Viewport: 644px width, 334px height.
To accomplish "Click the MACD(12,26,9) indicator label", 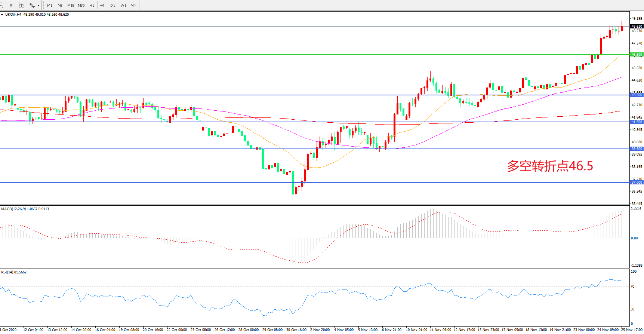I will click(x=13, y=209).
